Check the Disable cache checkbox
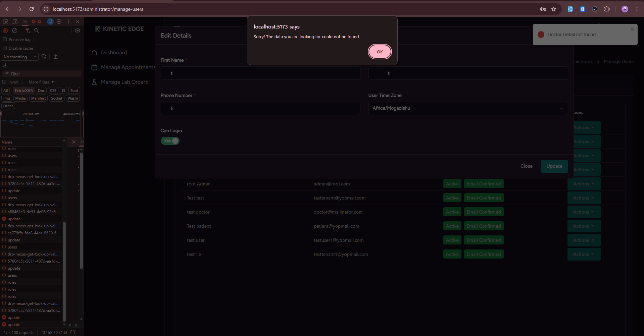Image resolution: width=644 pixels, height=336 pixels. pyautogui.click(x=5, y=48)
